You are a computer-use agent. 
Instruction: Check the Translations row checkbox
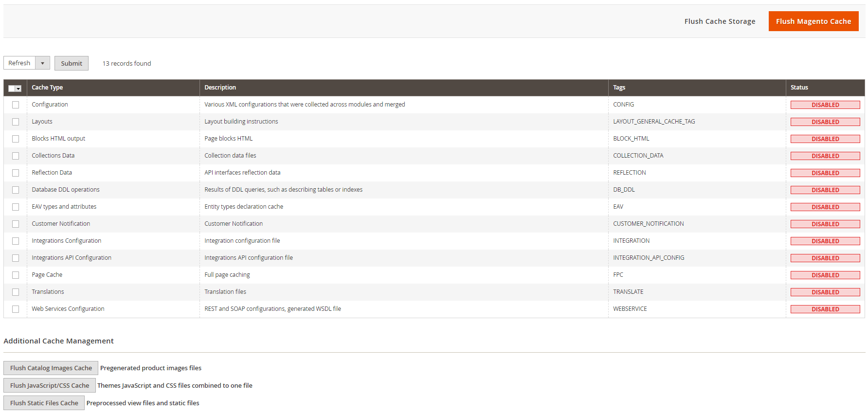[x=16, y=292]
